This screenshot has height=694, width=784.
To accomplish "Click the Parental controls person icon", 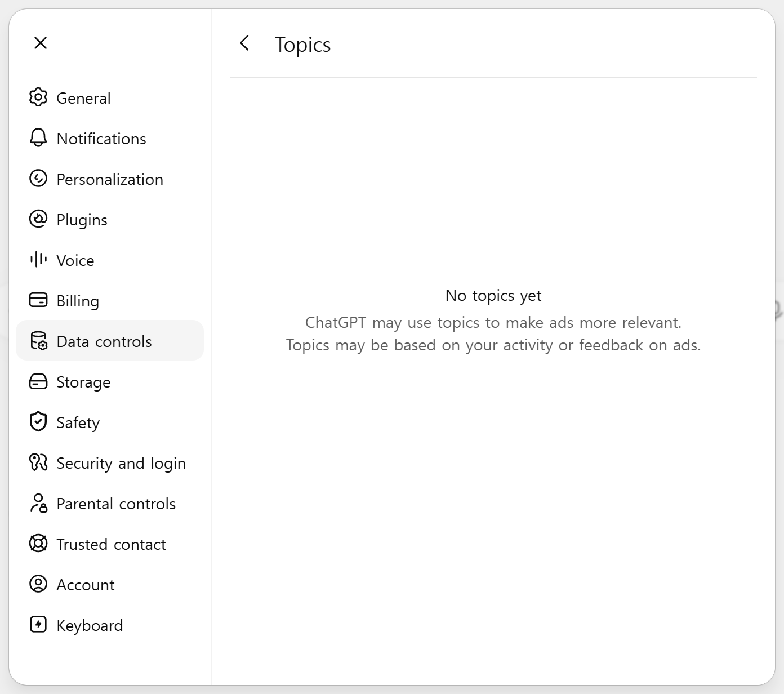I will coord(38,503).
